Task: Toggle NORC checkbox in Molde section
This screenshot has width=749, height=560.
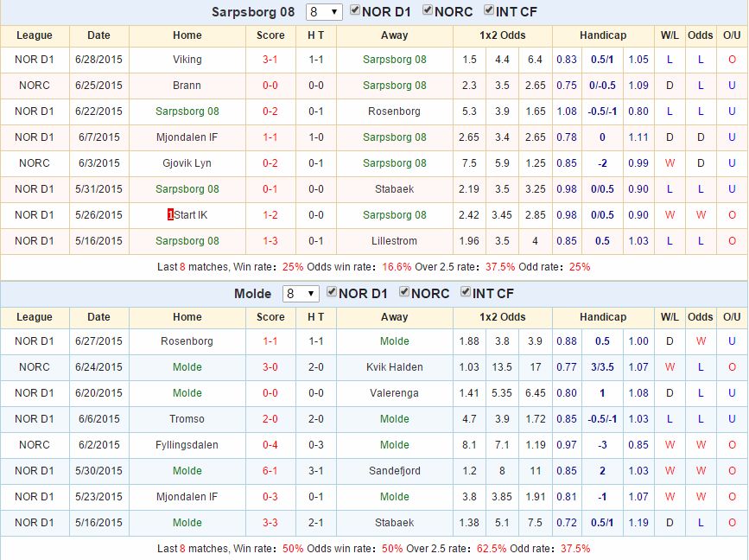Action: 404,292
